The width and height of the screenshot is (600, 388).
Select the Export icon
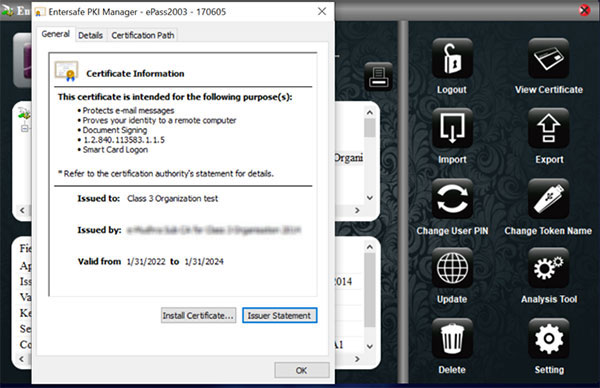548,128
